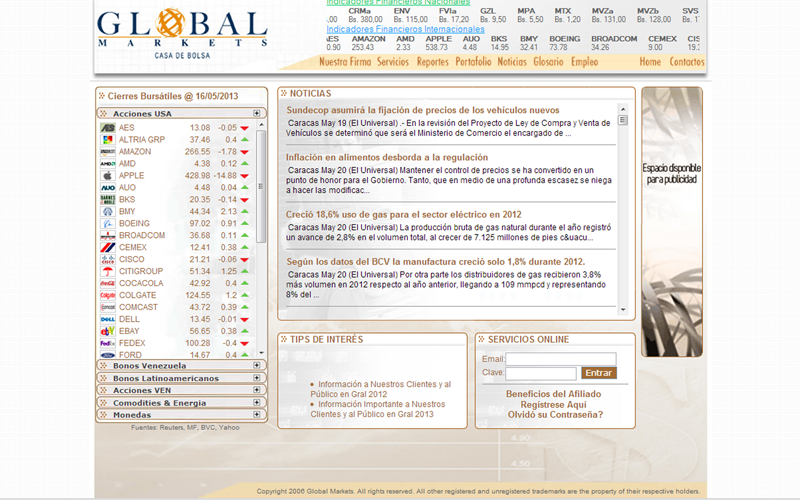This screenshot has height=500, width=800.
Task: Click the Amazon logo icon
Action: click(108, 152)
